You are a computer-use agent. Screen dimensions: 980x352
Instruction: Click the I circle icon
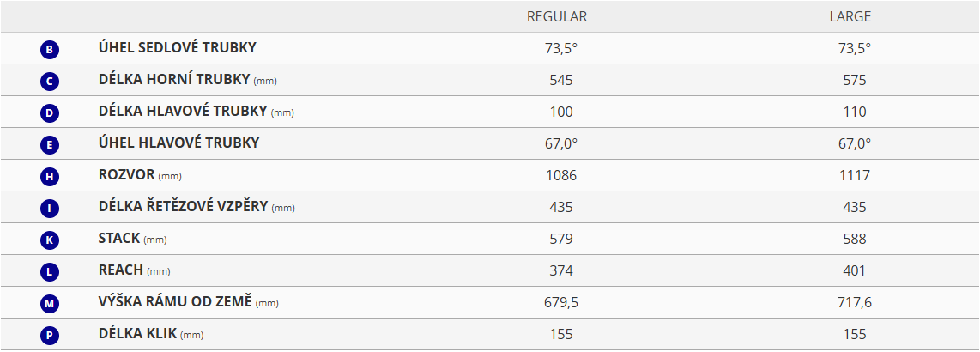click(50, 209)
